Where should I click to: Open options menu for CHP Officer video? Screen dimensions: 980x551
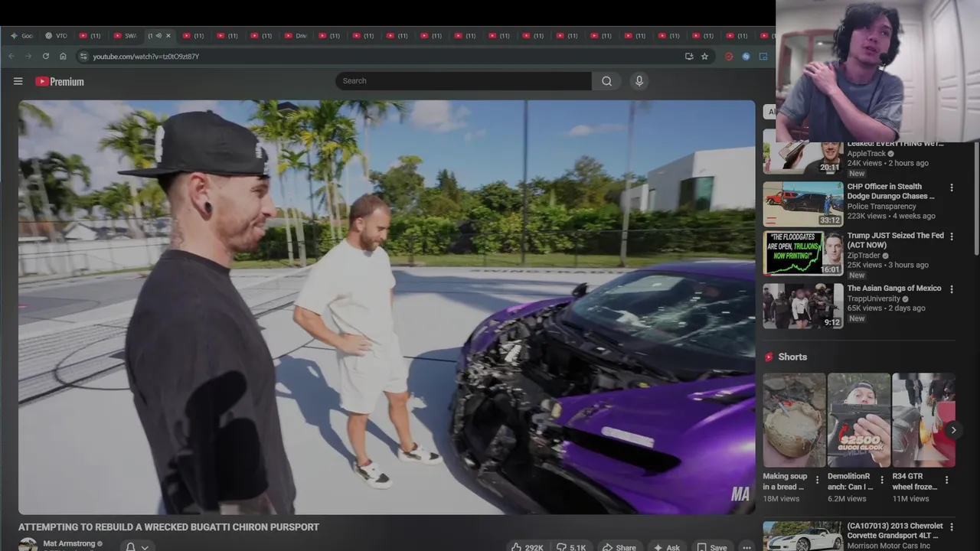point(952,187)
